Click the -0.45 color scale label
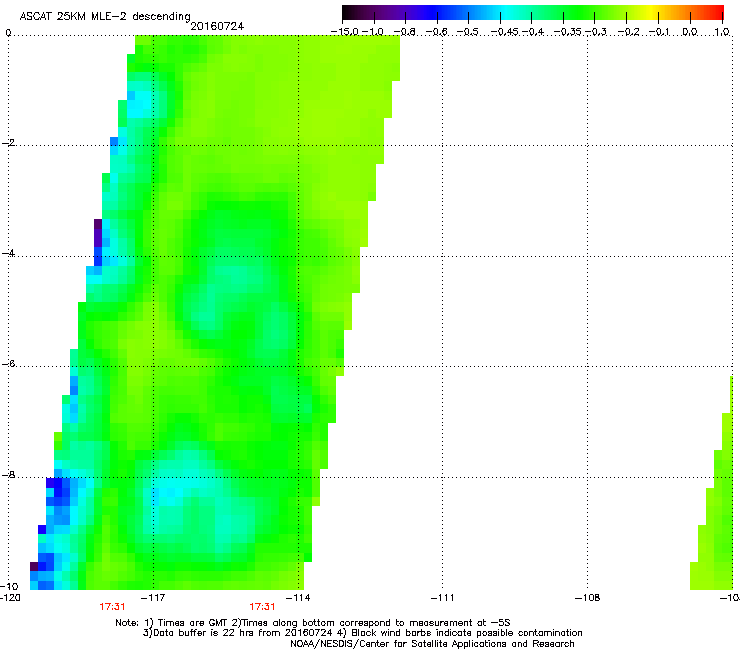 coord(505,32)
